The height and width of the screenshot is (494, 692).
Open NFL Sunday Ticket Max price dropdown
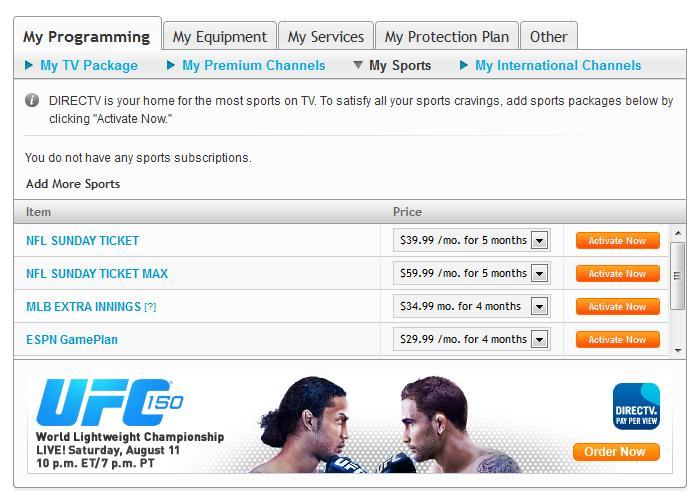(x=539, y=274)
